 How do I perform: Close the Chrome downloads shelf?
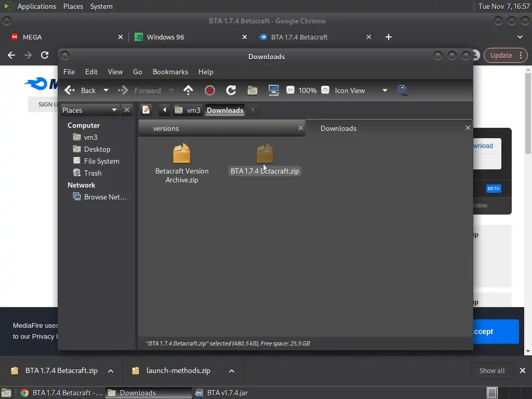pyautogui.click(x=523, y=371)
